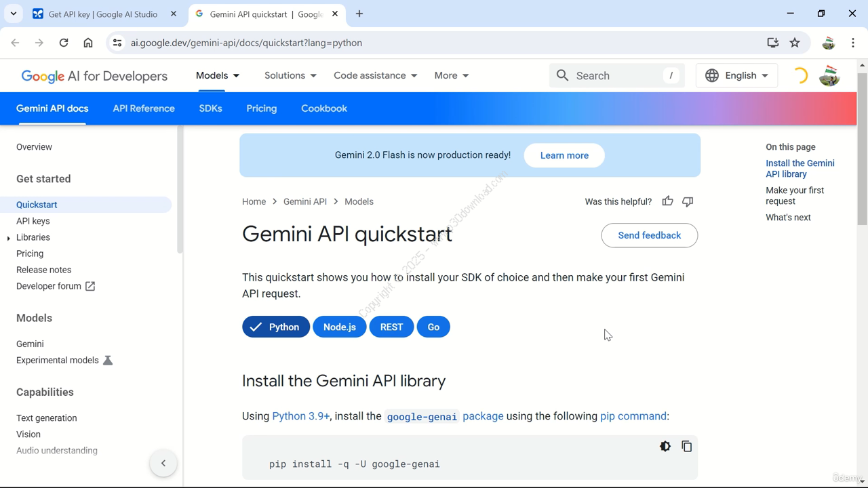
Task: Click the thumbs up helpful icon
Action: (668, 201)
